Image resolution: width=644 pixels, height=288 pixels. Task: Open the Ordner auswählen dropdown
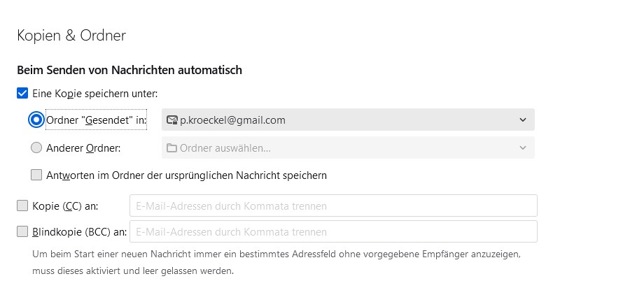348,147
